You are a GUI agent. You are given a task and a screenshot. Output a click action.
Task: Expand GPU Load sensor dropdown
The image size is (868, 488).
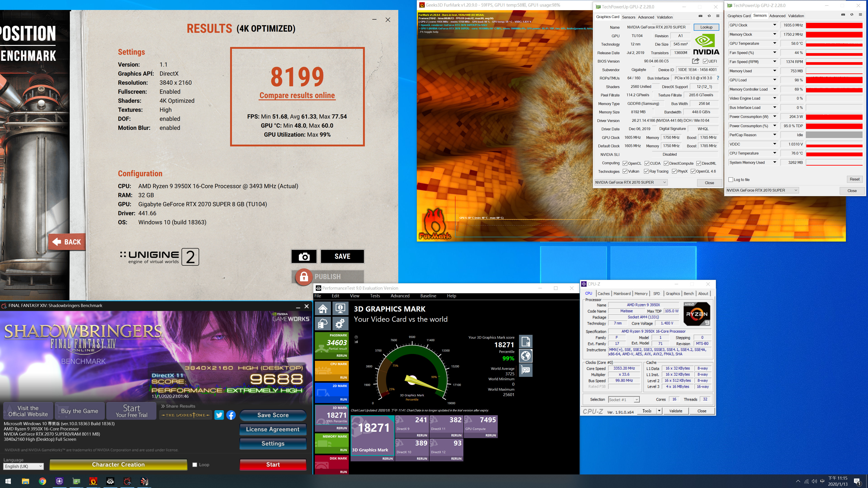[775, 80]
